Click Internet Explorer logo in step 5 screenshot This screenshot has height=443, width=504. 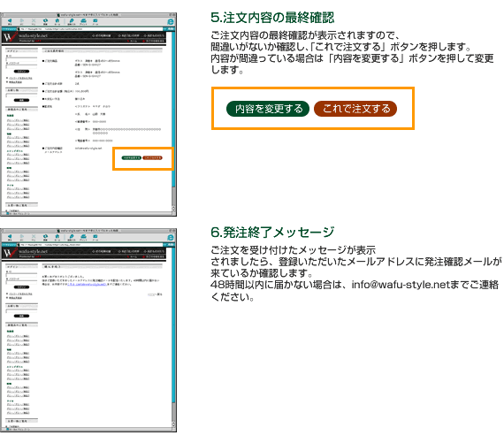click(x=171, y=21)
